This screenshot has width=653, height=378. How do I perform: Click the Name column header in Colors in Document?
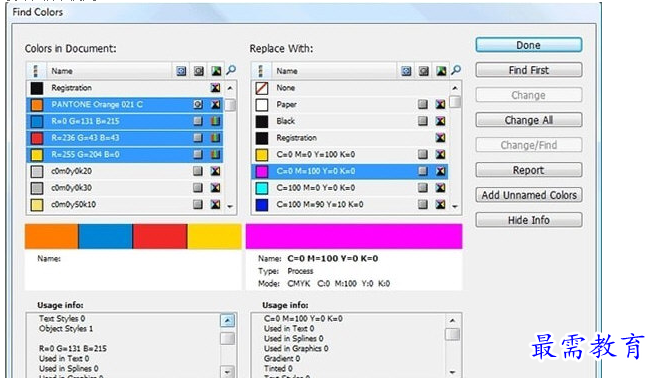[x=109, y=71]
